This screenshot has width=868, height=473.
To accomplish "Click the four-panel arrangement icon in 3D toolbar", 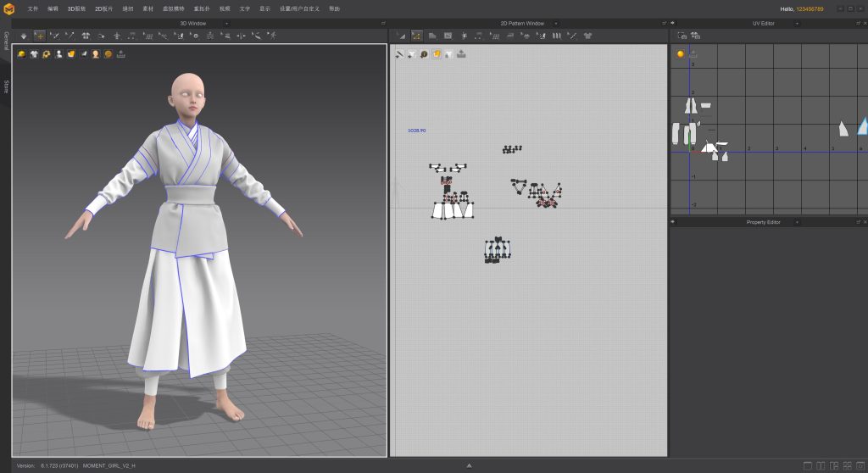I will click(x=86, y=36).
